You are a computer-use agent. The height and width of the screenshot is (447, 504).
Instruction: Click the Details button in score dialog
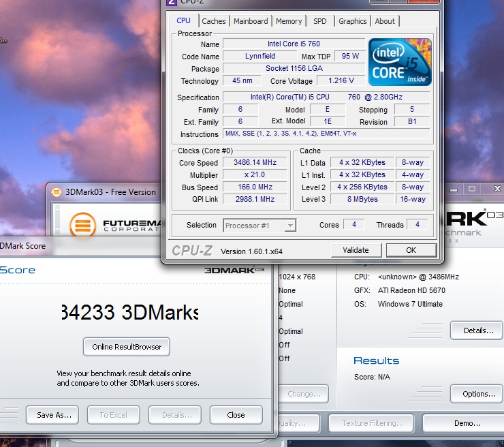(175, 415)
